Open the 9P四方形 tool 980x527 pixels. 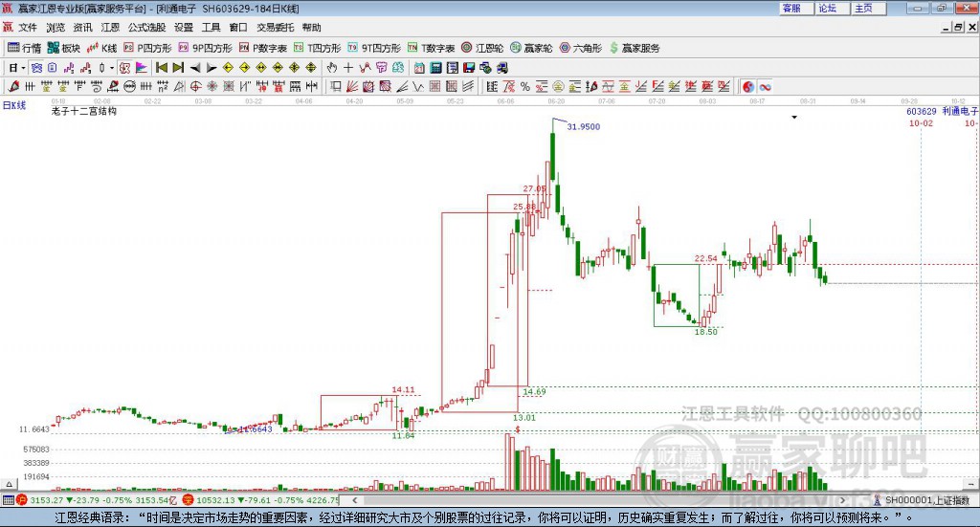205,48
